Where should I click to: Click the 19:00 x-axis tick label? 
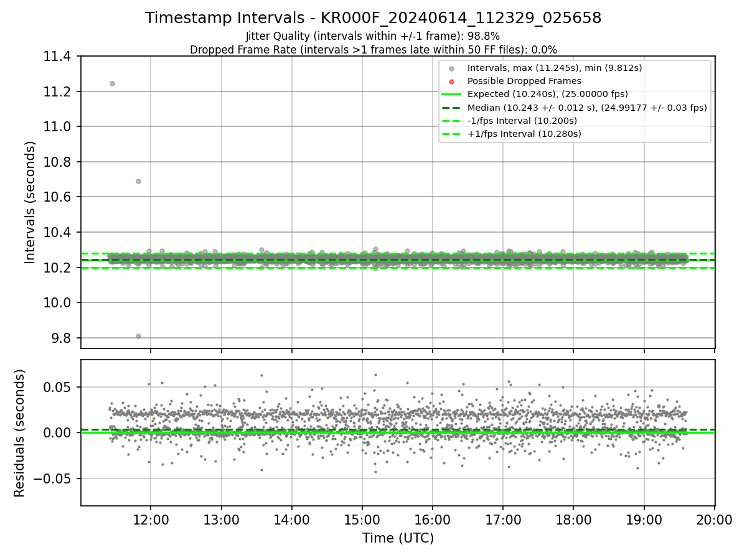[644, 519]
